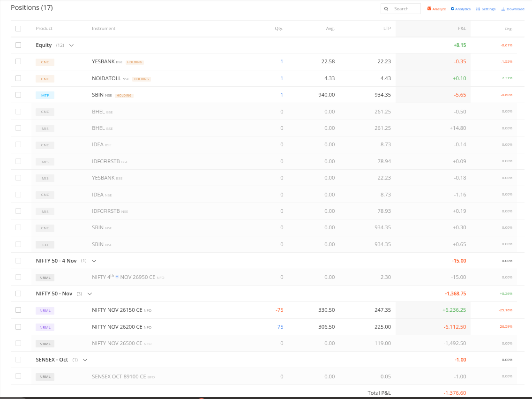Screen dimensions: 532x399
Task: Sort by the P&L column header
Action: (461, 29)
